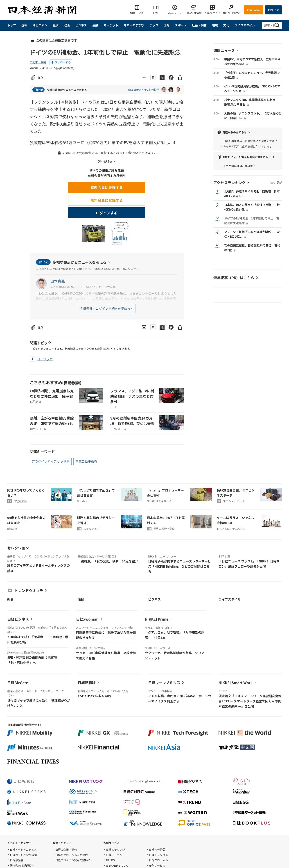Follow the ヨーロッパ topic plus icon
The height and width of the screenshot is (868, 289).
(x=32, y=359)
